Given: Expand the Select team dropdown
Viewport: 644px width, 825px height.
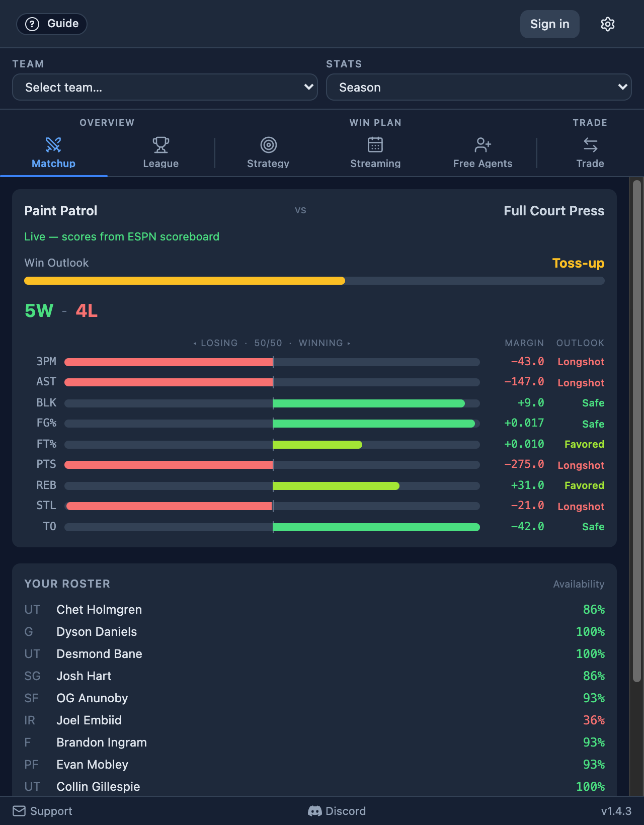Looking at the screenshot, I should [165, 87].
